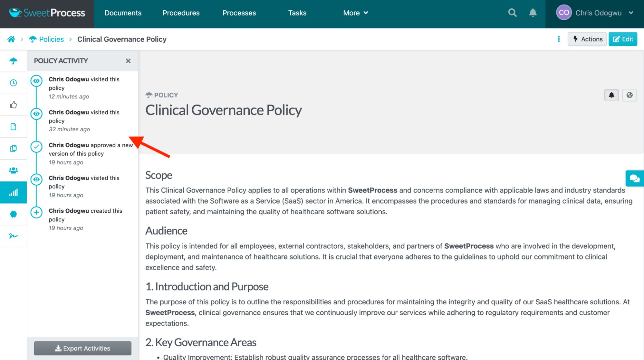Open notifications bell in the top bar
The image size is (644, 360).
533,13
